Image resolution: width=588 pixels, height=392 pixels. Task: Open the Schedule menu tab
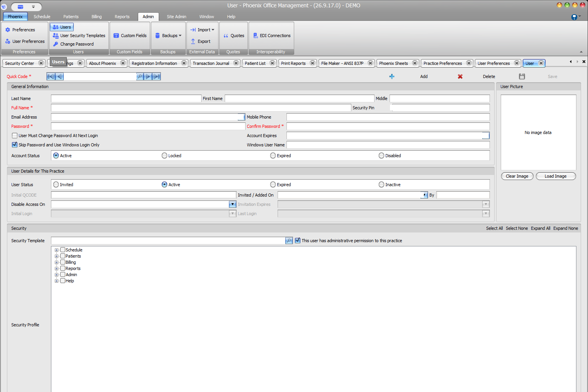42,17
